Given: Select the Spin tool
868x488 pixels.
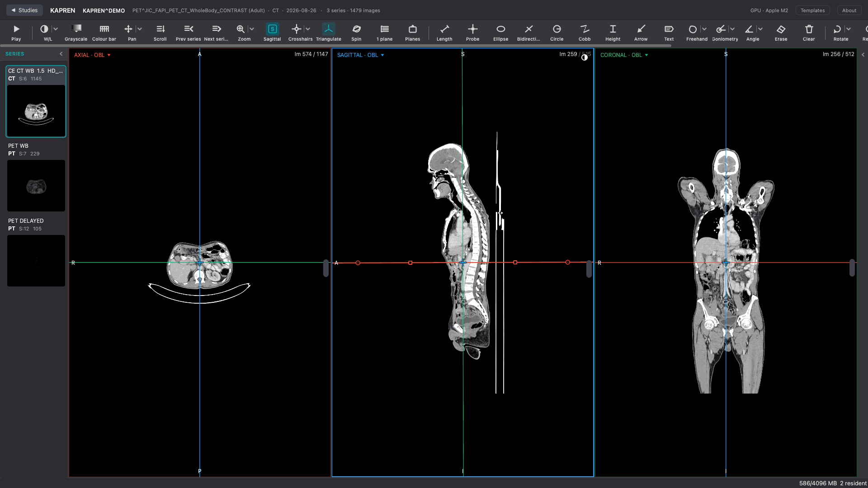Looking at the screenshot, I should coord(356,33).
